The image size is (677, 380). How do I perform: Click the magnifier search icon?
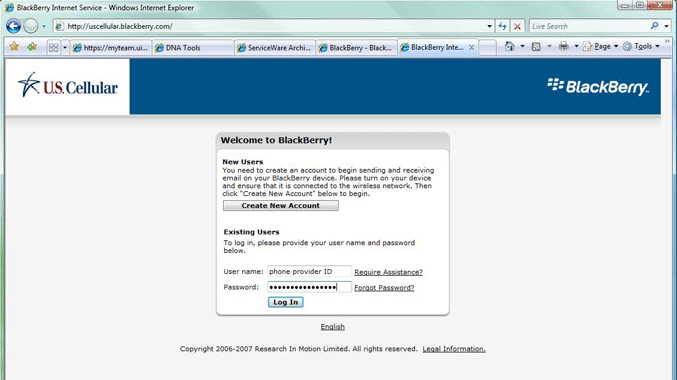pos(655,26)
